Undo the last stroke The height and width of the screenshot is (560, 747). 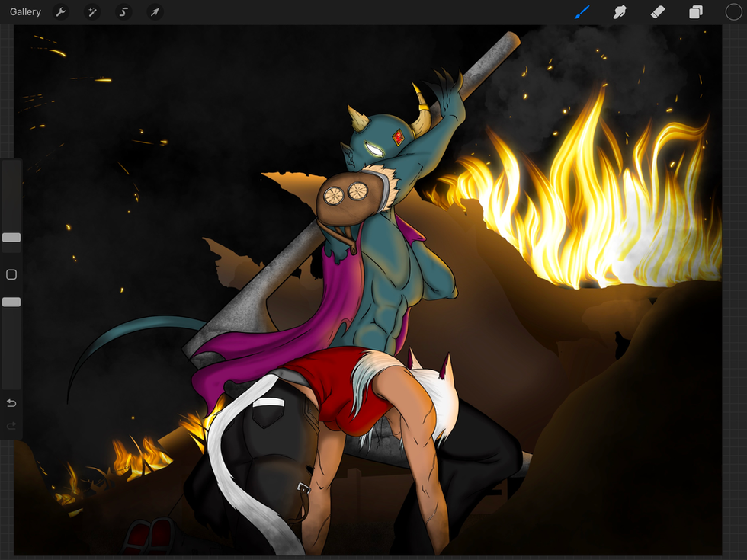[x=11, y=403]
